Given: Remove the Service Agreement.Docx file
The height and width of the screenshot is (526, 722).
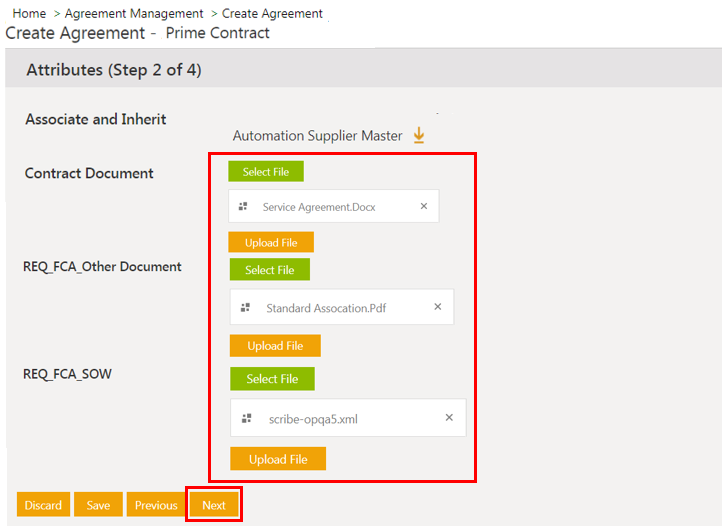Looking at the screenshot, I should [424, 206].
